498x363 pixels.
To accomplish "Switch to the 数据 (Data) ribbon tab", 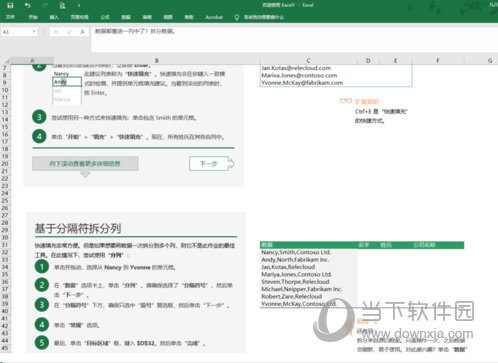I will tap(126, 17).
